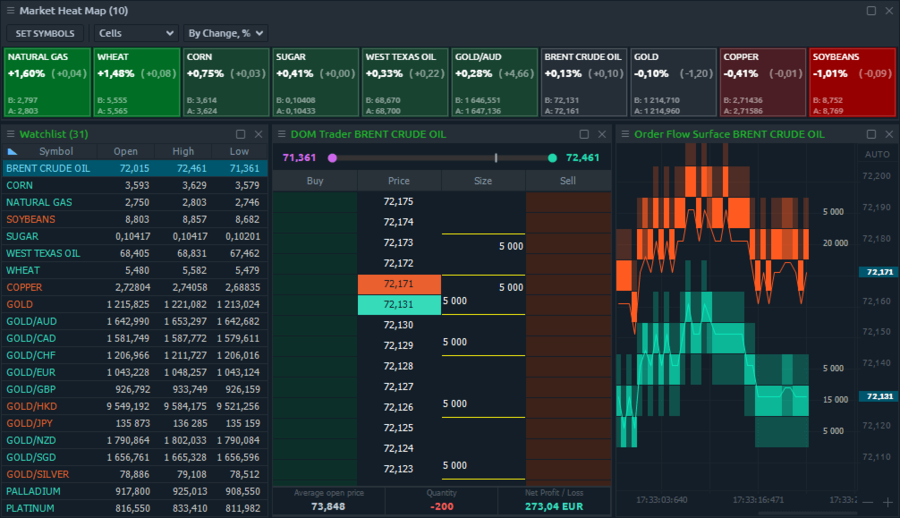Open the Watchlist panel hamburger menu
900x518 pixels.
pos(10,134)
